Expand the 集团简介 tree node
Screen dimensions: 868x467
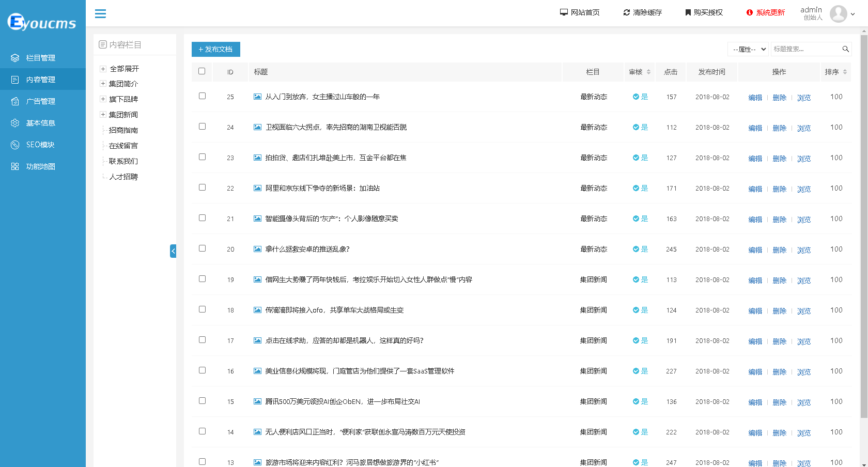tap(103, 84)
